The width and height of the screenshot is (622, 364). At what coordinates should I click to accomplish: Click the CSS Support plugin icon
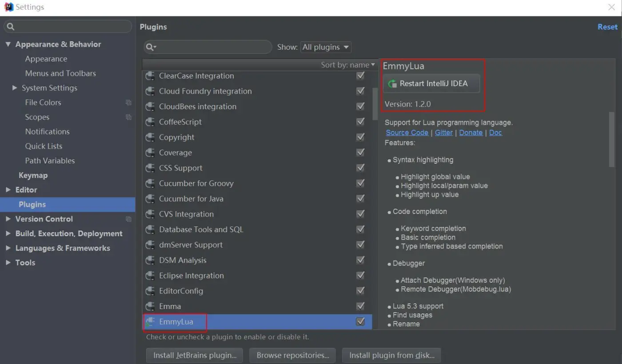(x=150, y=168)
